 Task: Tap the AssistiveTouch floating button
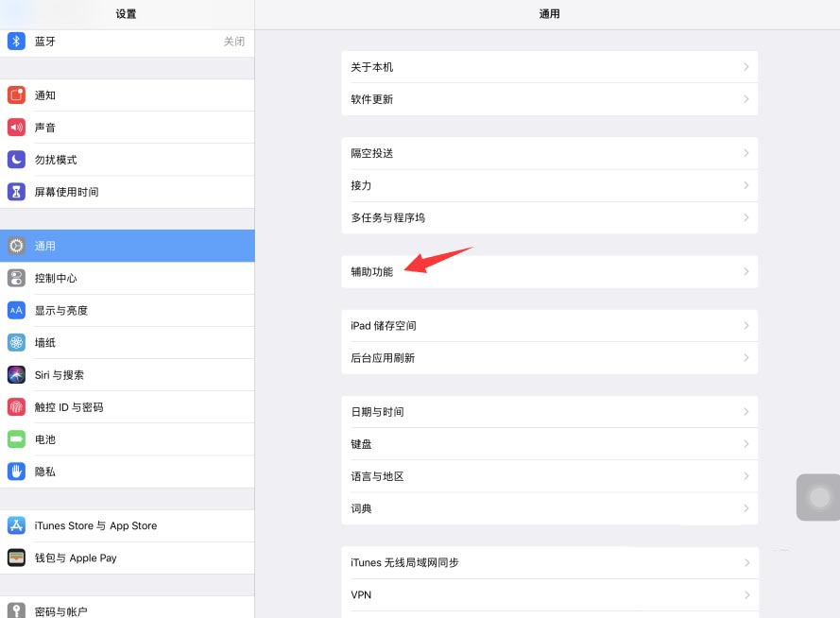coord(818,497)
